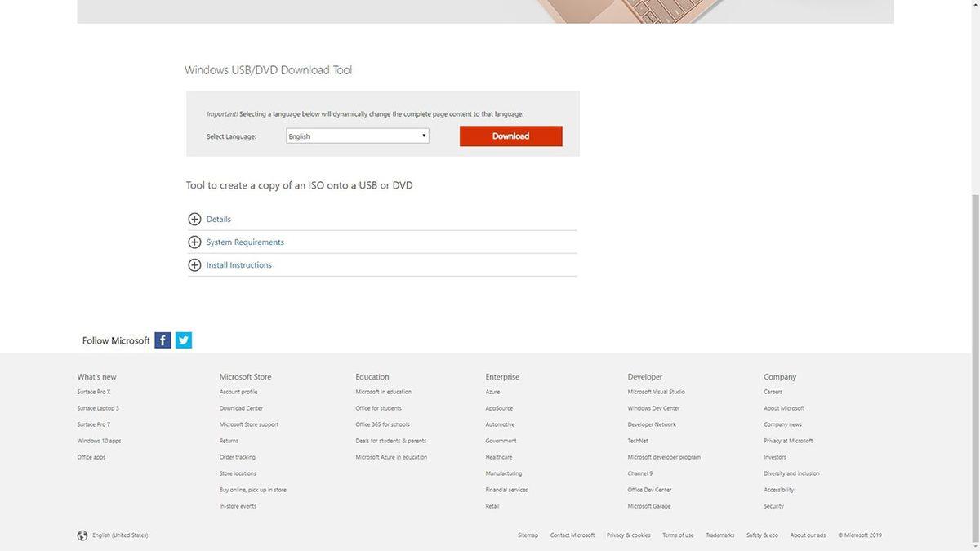Open the Select Language dropdown

click(x=357, y=136)
